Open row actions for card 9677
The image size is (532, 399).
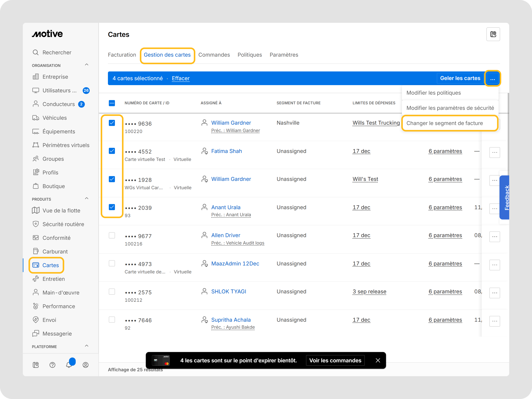495,237
